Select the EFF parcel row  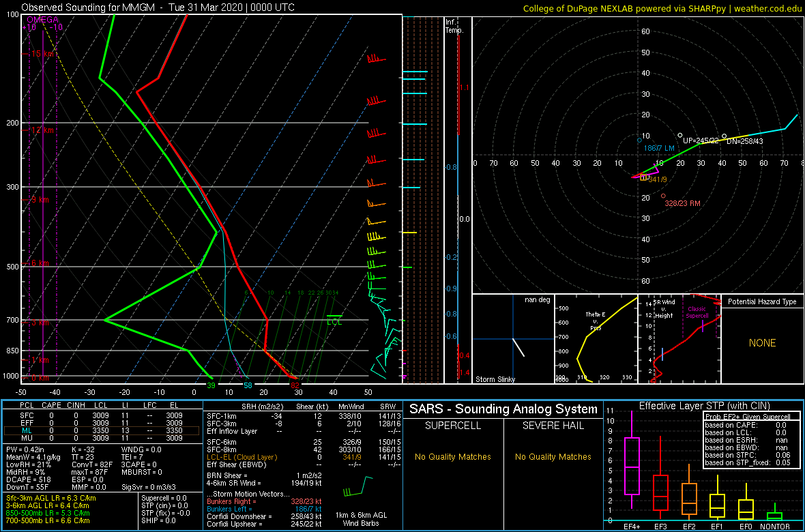pyautogui.click(x=101, y=423)
